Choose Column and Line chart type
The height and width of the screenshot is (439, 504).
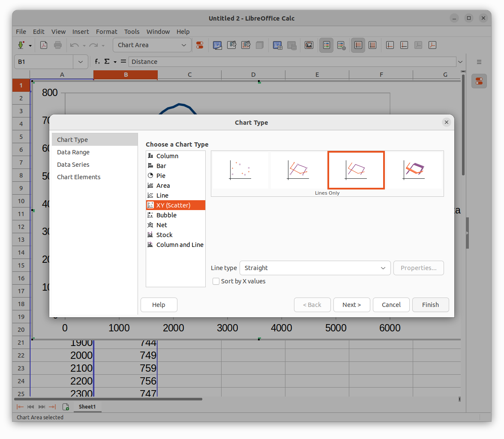(x=176, y=245)
